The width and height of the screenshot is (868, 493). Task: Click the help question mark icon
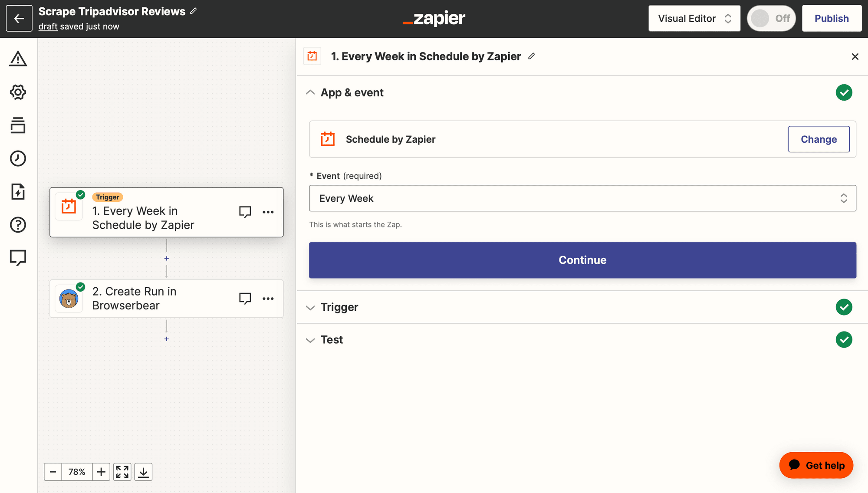[x=18, y=225]
